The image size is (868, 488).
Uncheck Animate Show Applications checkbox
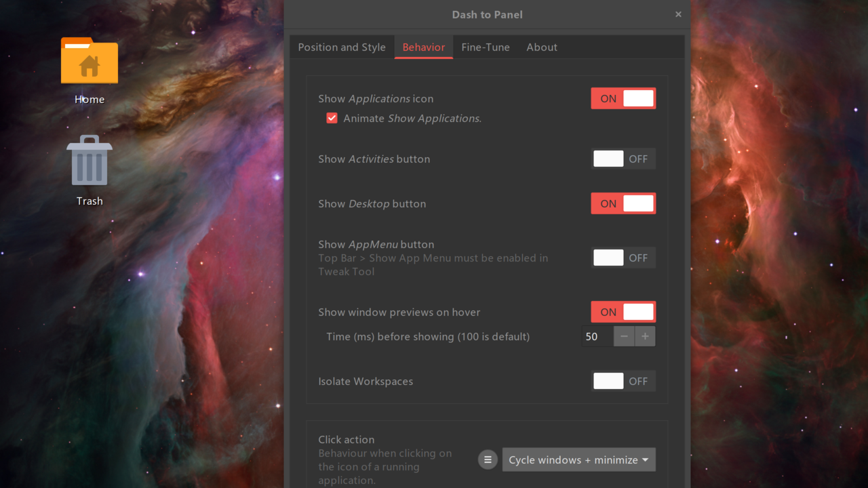[332, 118]
